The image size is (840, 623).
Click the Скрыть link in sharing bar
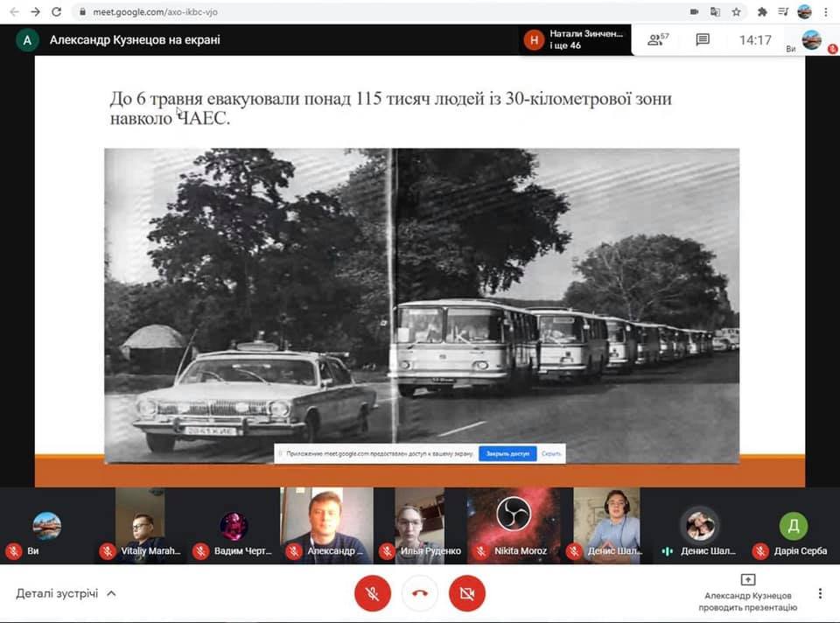coord(551,454)
